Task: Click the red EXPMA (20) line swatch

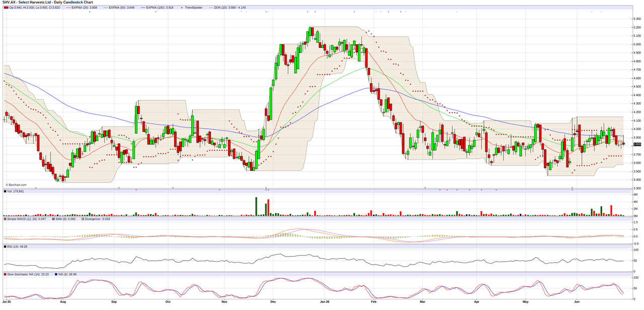Action: pos(68,8)
